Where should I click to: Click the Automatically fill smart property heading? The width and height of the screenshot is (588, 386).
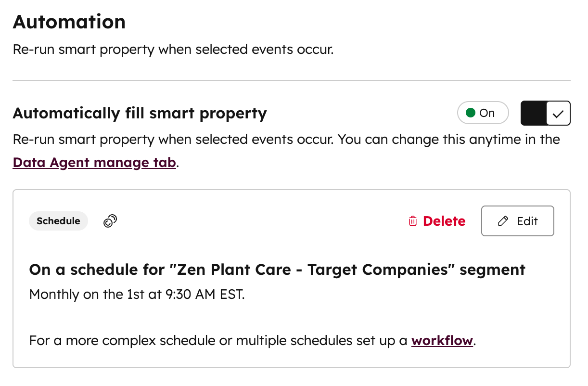(140, 113)
